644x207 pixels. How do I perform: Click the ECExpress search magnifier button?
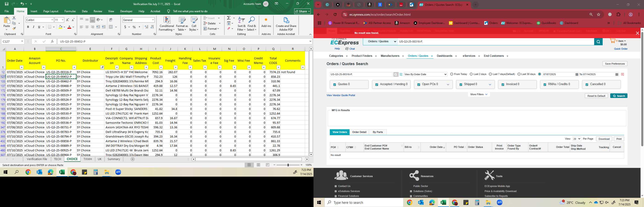tap(598, 42)
